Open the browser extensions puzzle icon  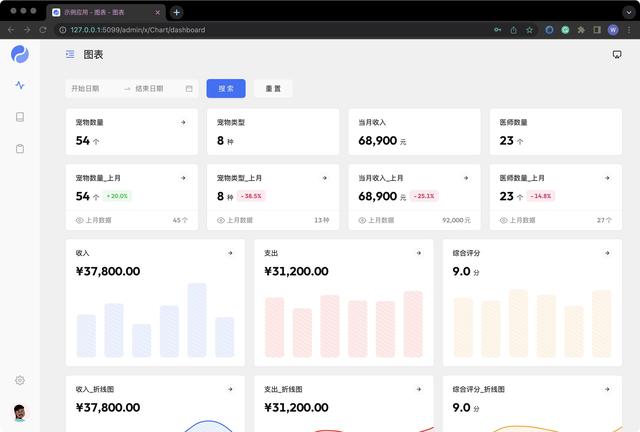click(581, 30)
